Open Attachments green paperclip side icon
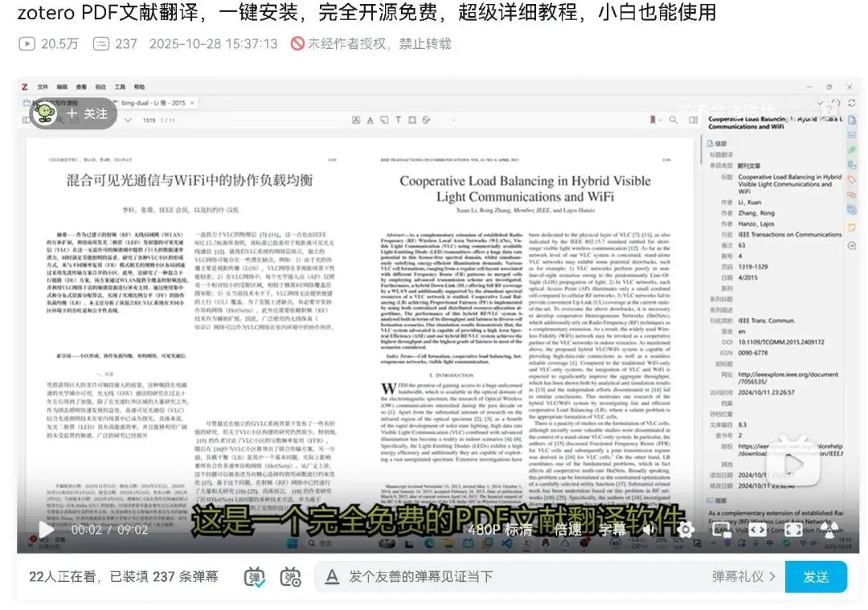This screenshot has width=868, height=610. 852,150
